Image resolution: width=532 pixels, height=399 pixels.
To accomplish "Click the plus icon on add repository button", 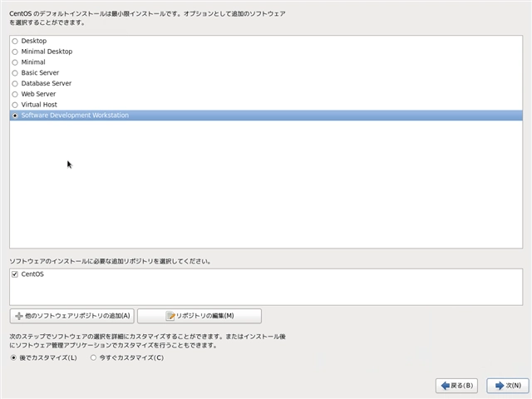I will (x=19, y=316).
